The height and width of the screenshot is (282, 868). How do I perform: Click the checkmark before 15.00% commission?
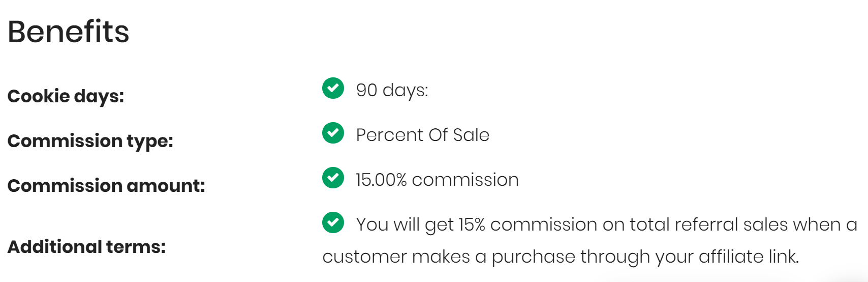(333, 178)
